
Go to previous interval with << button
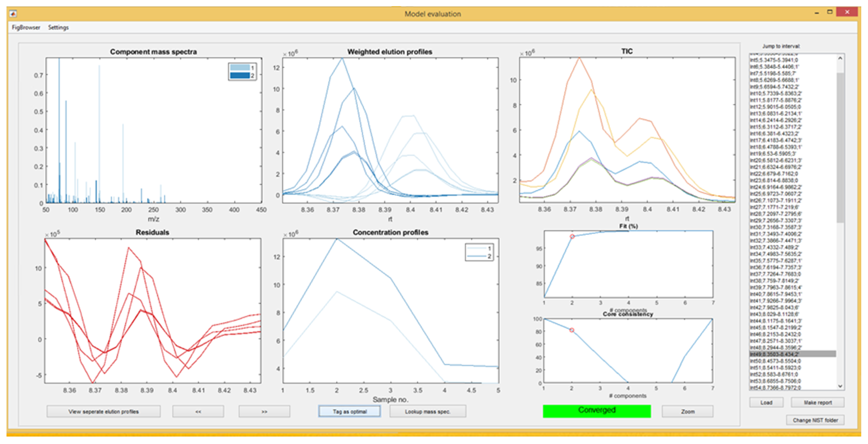(198, 411)
